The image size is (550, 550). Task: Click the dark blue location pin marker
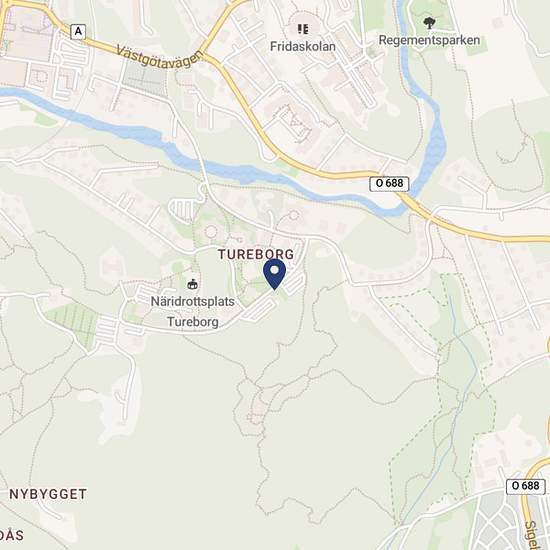click(x=275, y=274)
